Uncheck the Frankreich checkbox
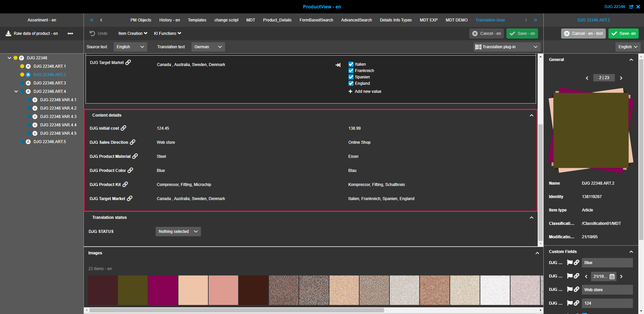This screenshot has width=644, height=314. [x=351, y=70]
